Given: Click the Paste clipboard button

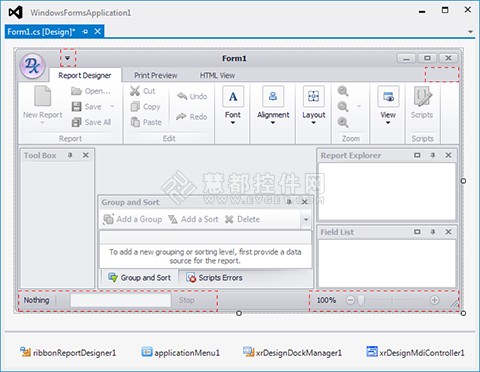Looking at the screenshot, I should click(x=146, y=122).
